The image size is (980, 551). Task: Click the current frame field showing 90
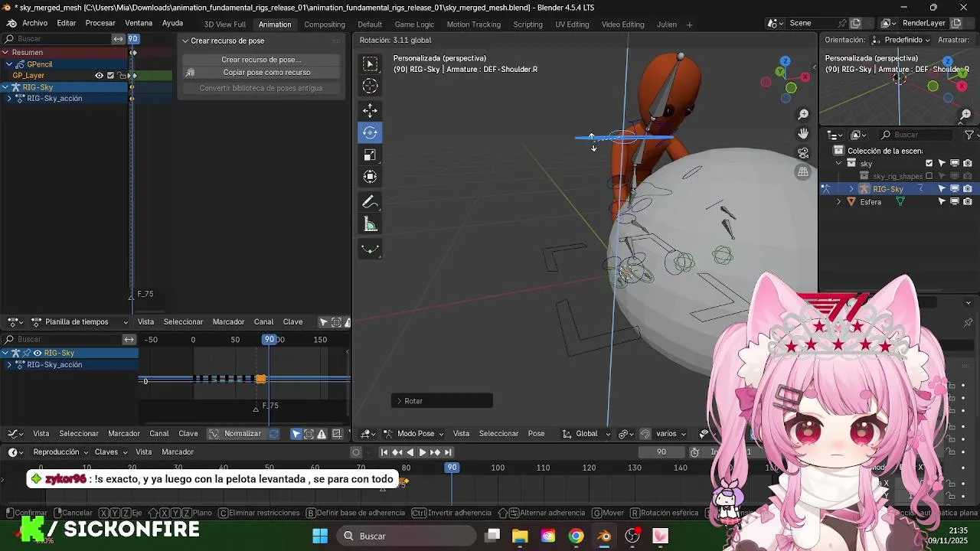(661, 452)
